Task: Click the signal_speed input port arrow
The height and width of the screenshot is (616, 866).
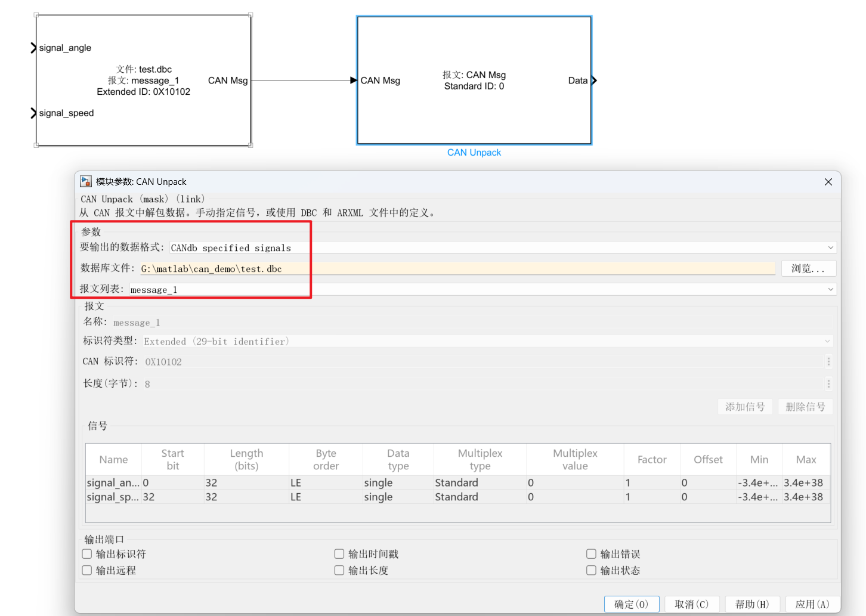Action: pyautogui.click(x=34, y=113)
